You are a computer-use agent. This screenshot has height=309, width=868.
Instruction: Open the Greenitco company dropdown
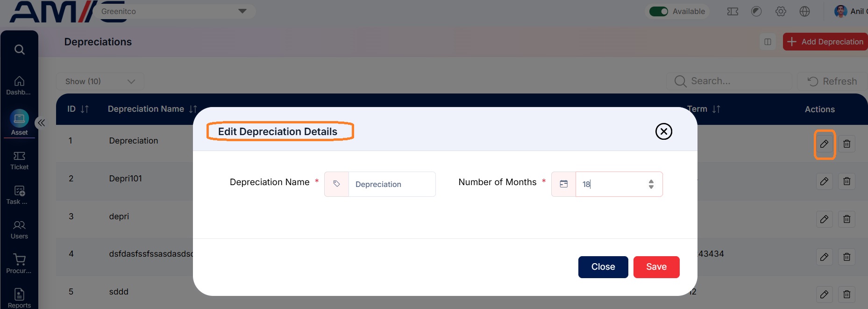(175, 11)
